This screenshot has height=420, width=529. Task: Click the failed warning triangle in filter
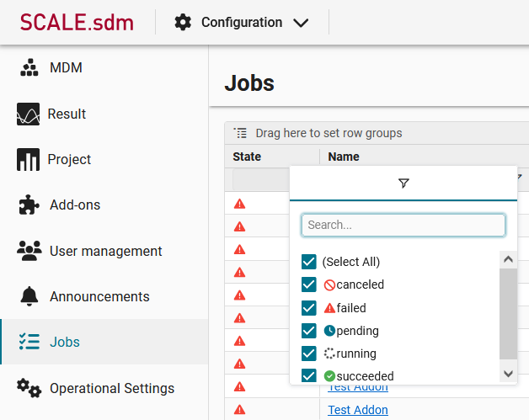329,308
